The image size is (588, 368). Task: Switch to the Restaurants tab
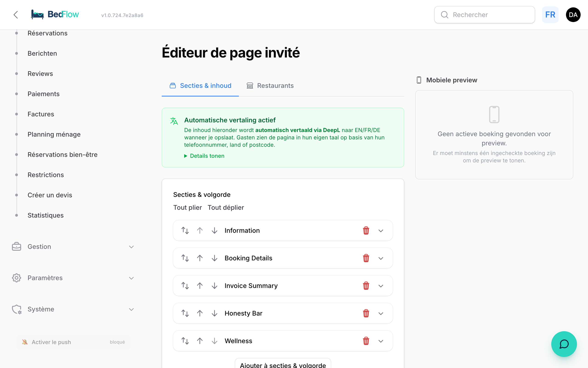click(x=270, y=86)
